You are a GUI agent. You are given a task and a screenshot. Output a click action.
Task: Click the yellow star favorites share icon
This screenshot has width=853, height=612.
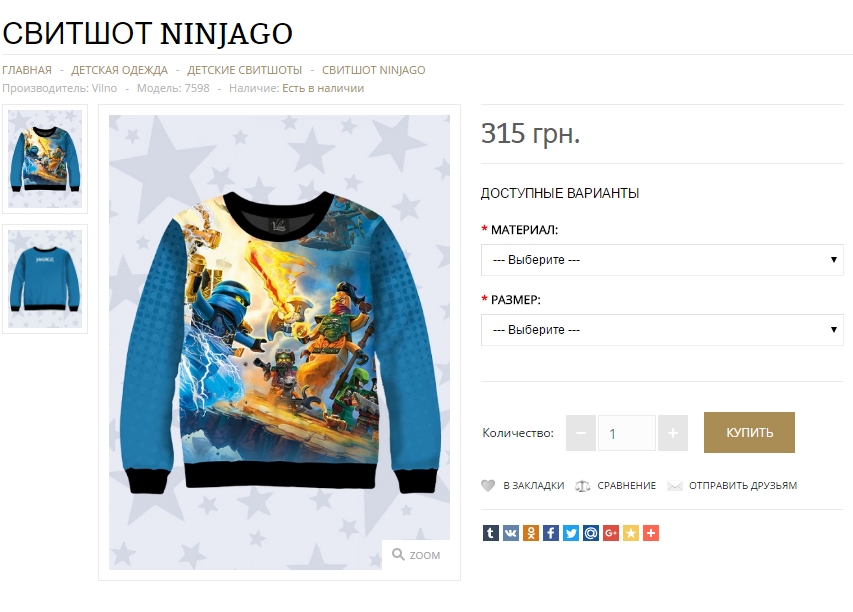(x=631, y=533)
